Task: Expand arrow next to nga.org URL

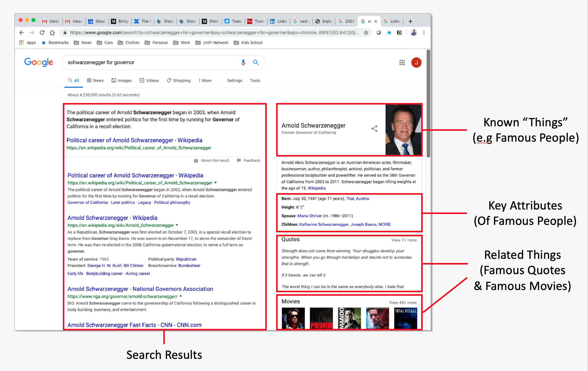Action: (x=181, y=296)
